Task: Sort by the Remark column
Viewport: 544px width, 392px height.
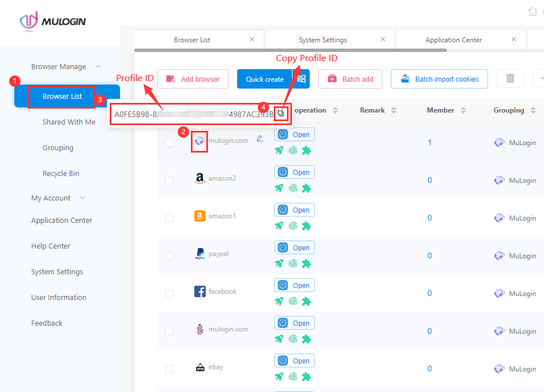Action: point(393,110)
